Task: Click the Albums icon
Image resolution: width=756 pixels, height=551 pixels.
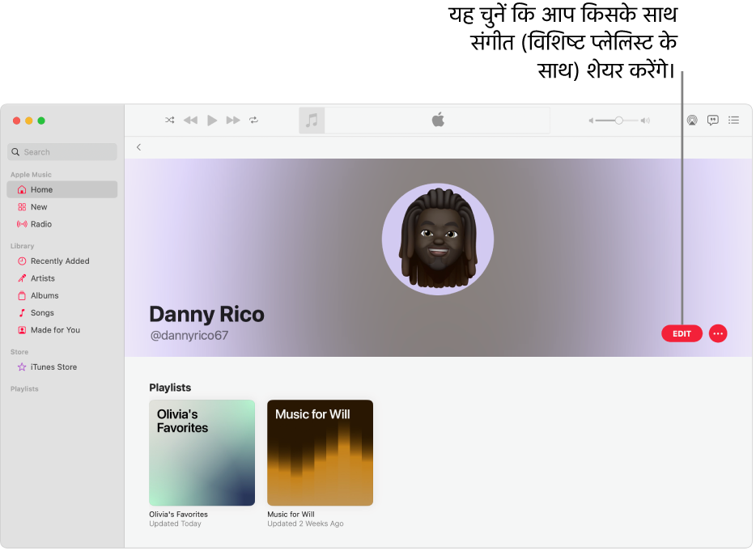Action: click(x=22, y=295)
